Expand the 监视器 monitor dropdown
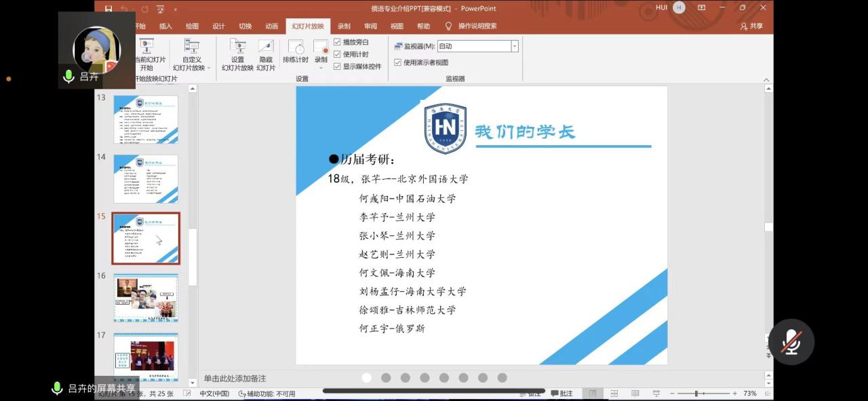 pyautogui.click(x=515, y=46)
